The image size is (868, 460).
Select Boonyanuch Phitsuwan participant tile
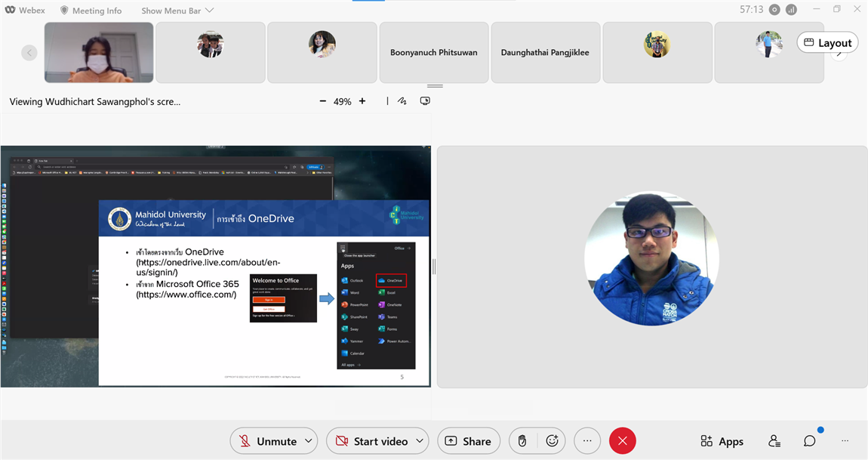(x=433, y=53)
